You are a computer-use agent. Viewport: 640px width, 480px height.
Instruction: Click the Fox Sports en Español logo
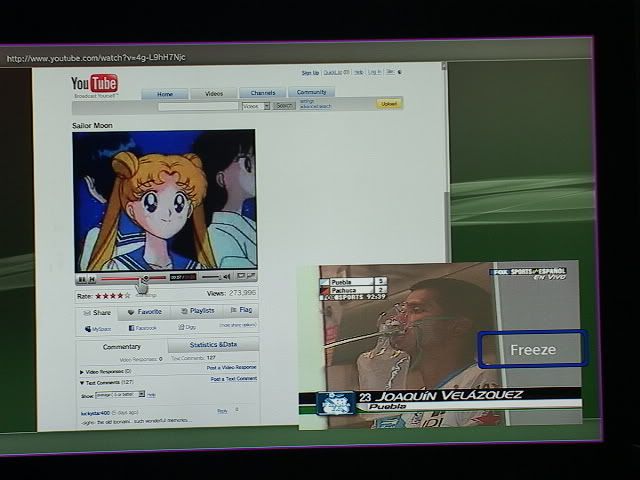click(528, 274)
